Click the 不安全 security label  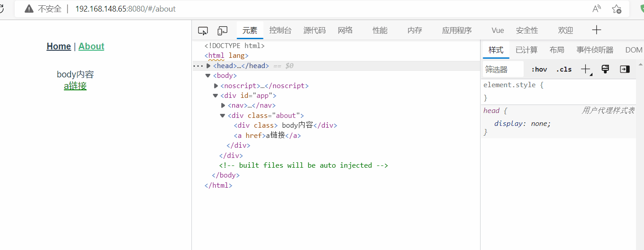point(49,9)
